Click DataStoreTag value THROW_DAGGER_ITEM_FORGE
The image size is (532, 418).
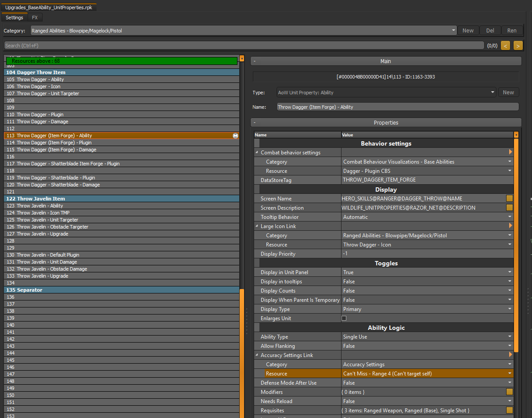point(428,180)
